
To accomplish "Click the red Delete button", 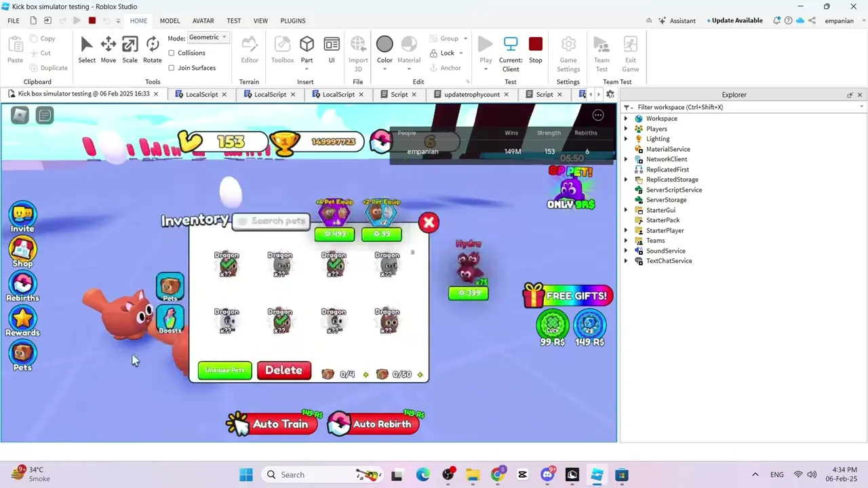I will coord(283,370).
